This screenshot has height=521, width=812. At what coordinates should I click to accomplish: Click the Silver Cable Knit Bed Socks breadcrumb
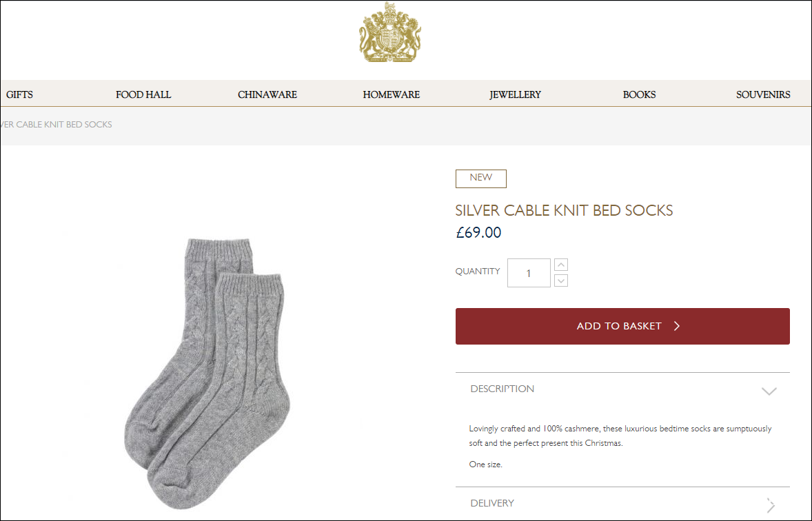click(56, 125)
